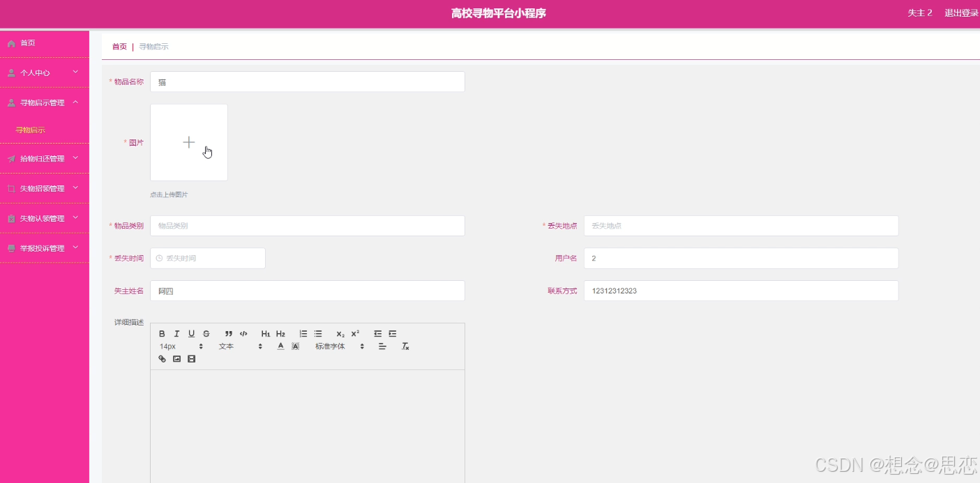980x483 pixels.
Task: Create an ordered numbered list
Action: pyautogui.click(x=303, y=334)
